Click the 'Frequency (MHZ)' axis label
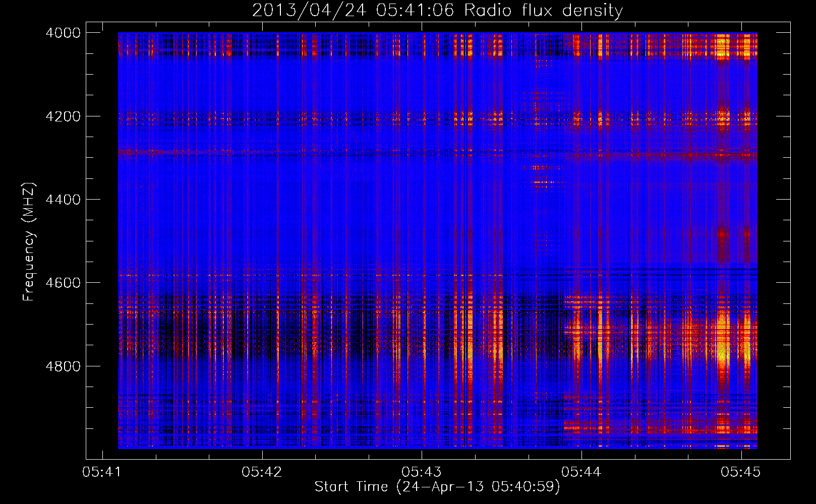Image resolution: width=816 pixels, height=504 pixels. pos(29,242)
